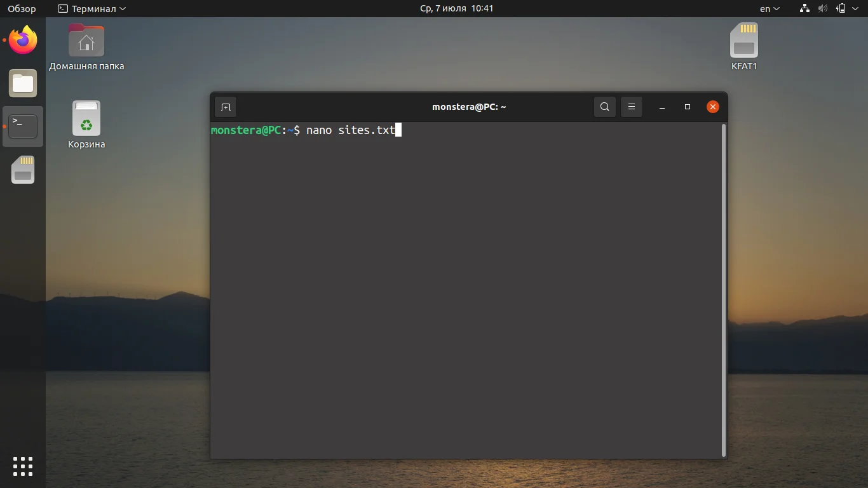Expand the Терминал app menu
The image size is (868, 488).
coord(92,8)
